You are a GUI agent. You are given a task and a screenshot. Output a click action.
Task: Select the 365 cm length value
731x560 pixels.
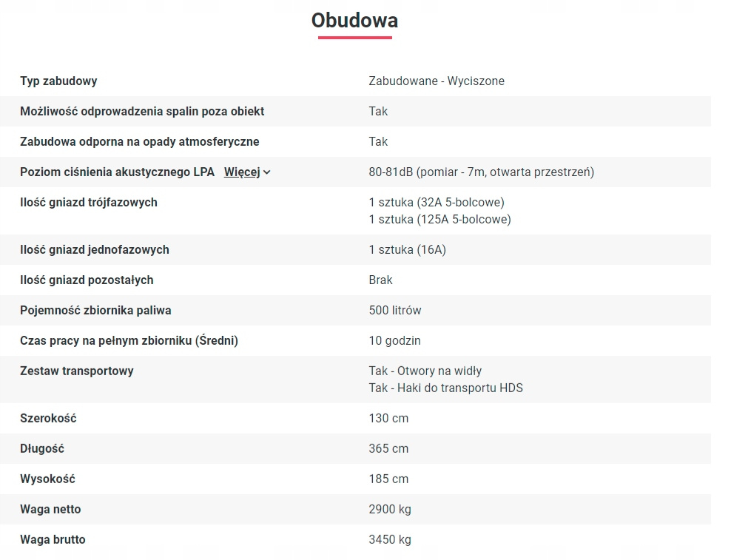[x=388, y=448]
